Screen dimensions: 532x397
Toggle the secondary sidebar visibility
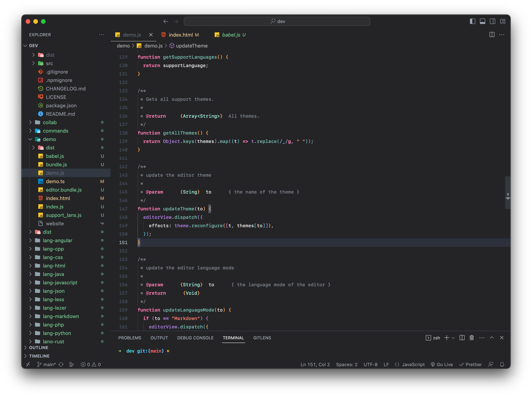pyautogui.click(x=492, y=21)
